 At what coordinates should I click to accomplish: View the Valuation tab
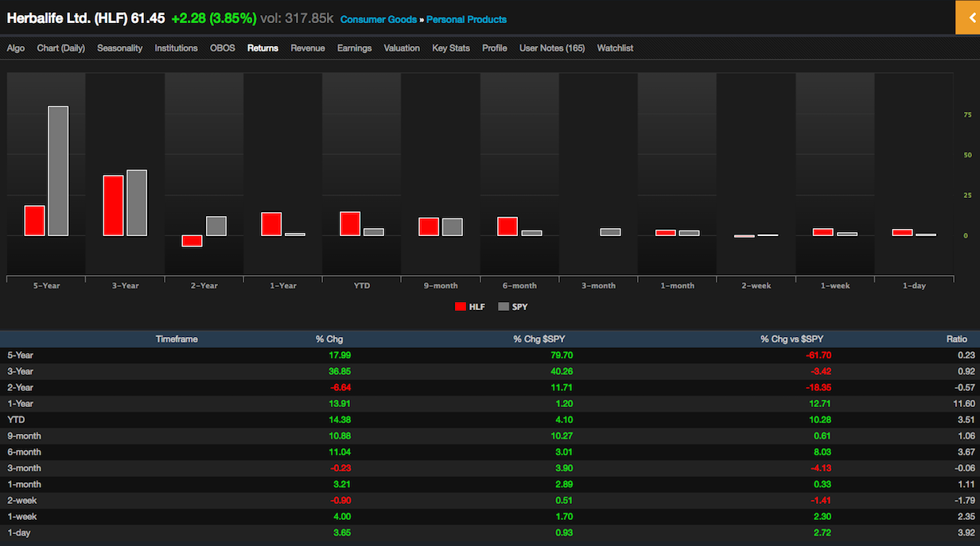pyautogui.click(x=402, y=48)
